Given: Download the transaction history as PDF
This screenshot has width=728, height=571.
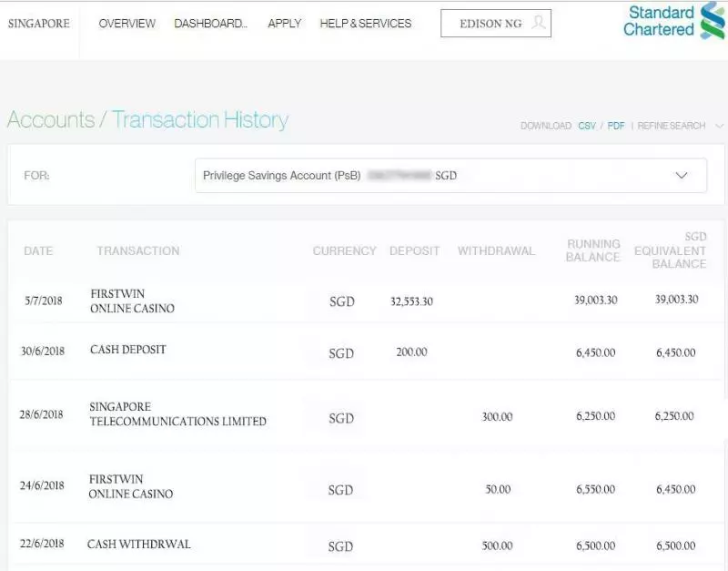Looking at the screenshot, I should click(x=616, y=126).
